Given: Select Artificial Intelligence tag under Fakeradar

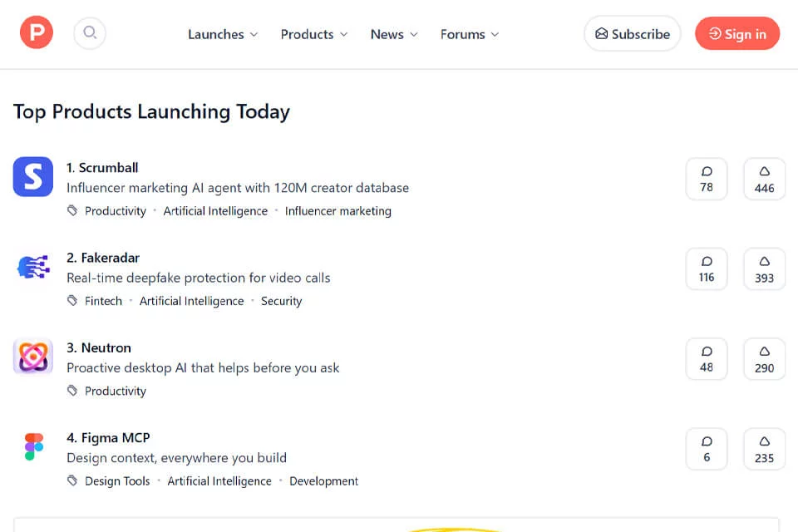Looking at the screenshot, I should coord(191,301).
